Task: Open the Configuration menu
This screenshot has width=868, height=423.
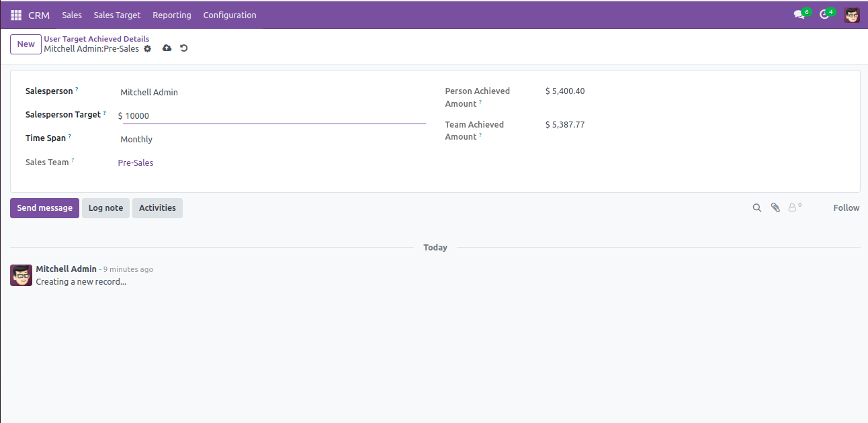Action: pos(230,15)
